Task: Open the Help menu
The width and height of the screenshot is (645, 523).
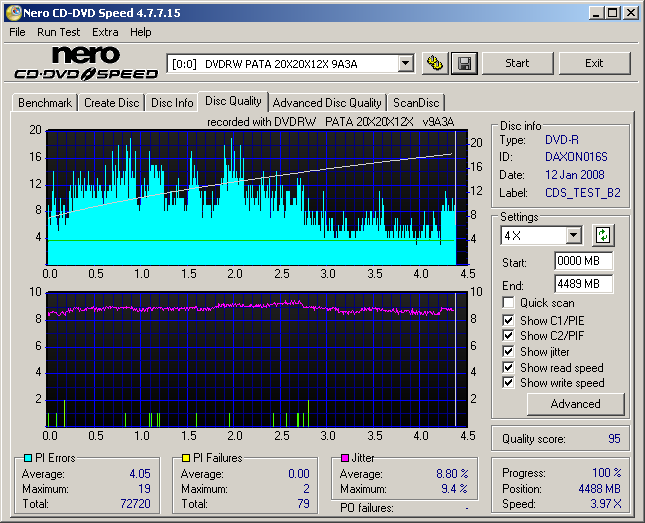Action: pos(141,32)
